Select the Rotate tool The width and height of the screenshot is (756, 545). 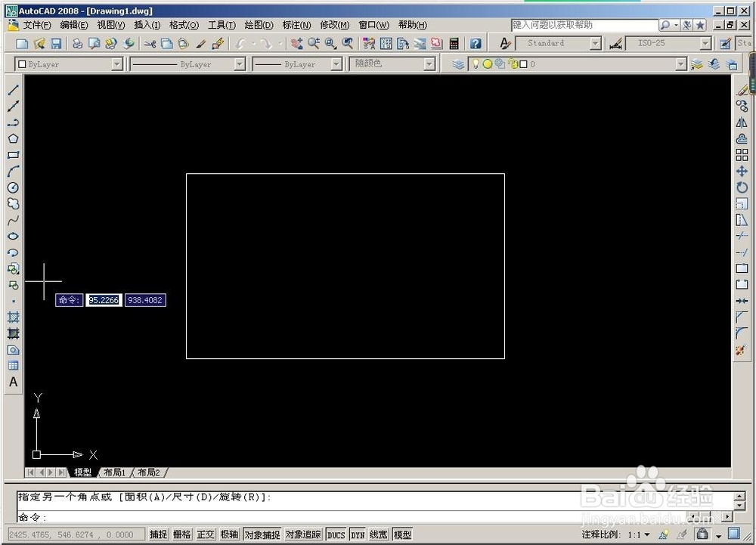[742, 188]
